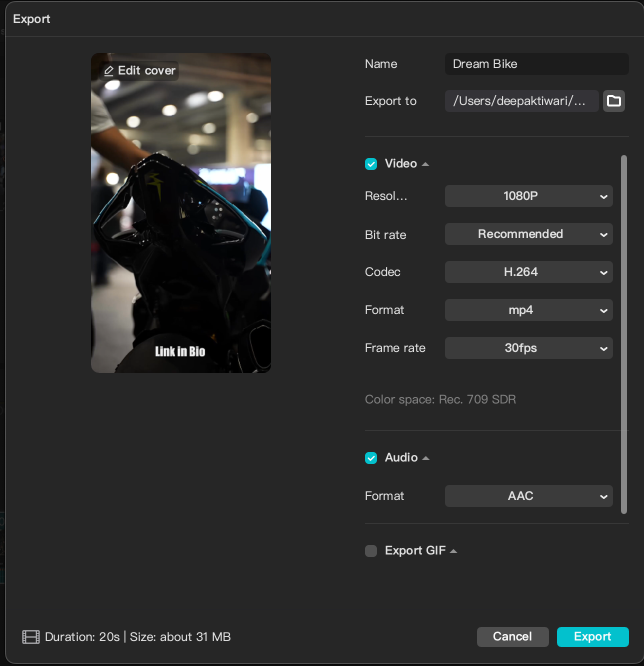Click the folder icon to browse export location
The height and width of the screenshot is (666, 644).
tap(613, 101)
